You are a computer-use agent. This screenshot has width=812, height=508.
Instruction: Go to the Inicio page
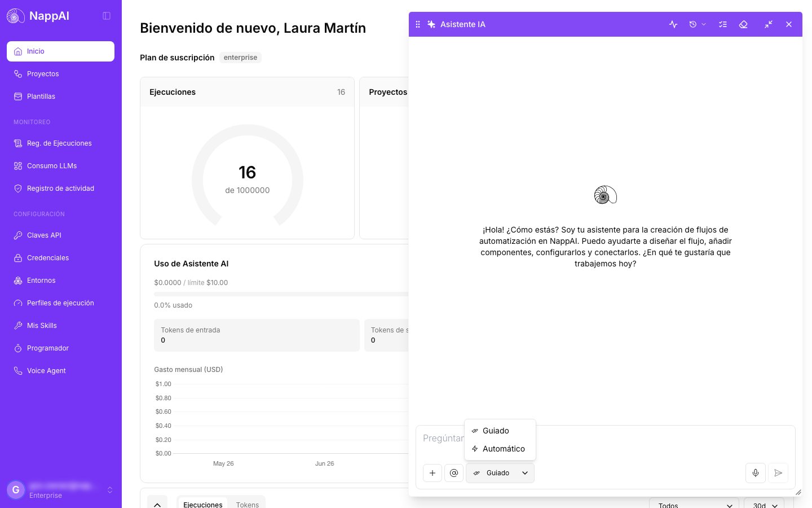click(x=60, y=51)
